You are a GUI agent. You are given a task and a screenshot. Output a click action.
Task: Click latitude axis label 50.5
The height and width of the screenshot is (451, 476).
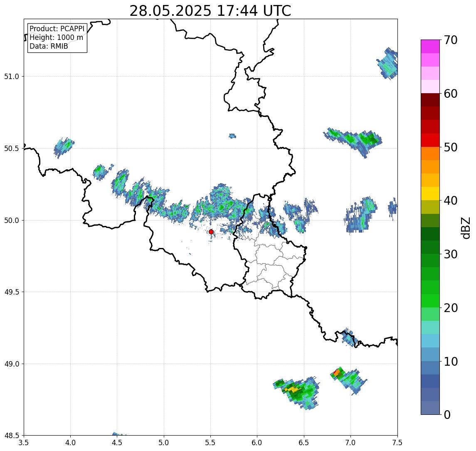coord(12,149)
